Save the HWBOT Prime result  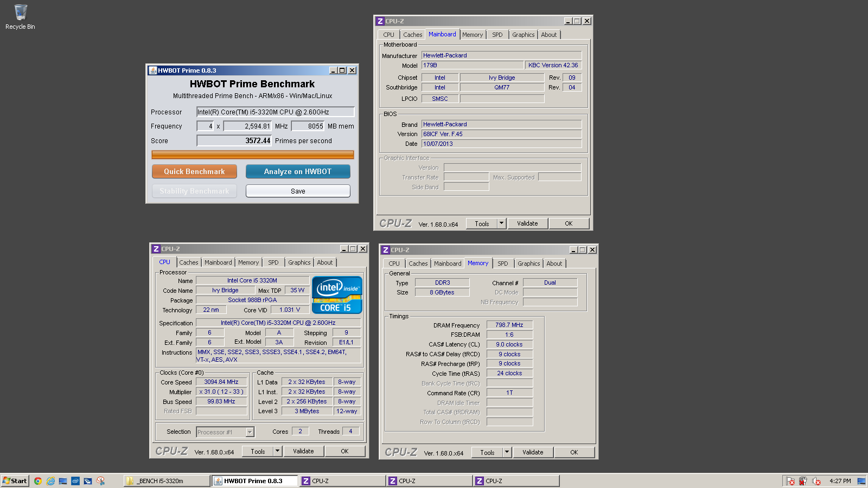(x=298, y=191)
